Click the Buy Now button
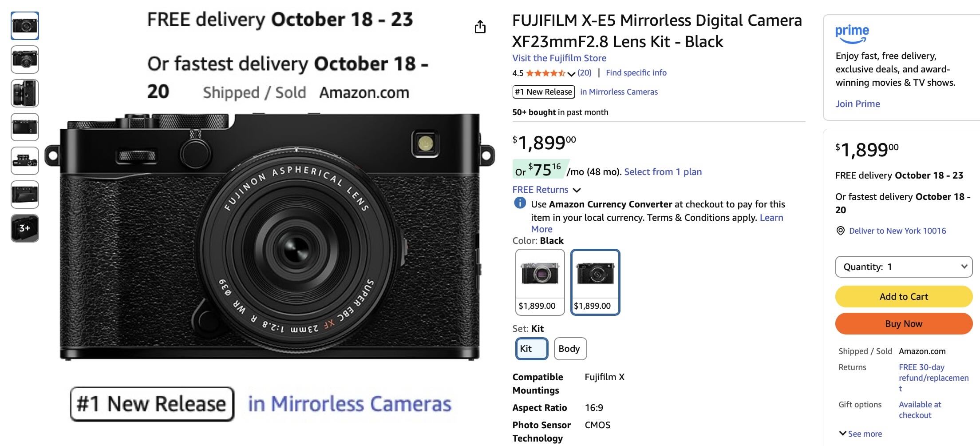The image size is (980, 446). [903, 323]
